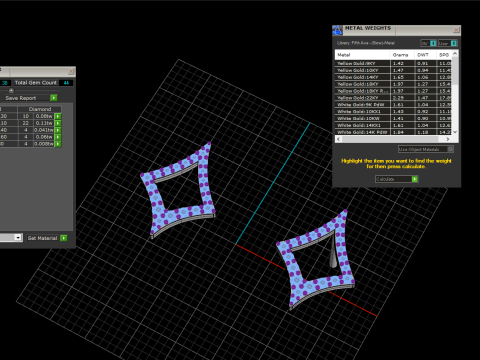480x360 pixels.
Task: Click the Total Gem Count label
Action: coord(36,83)
